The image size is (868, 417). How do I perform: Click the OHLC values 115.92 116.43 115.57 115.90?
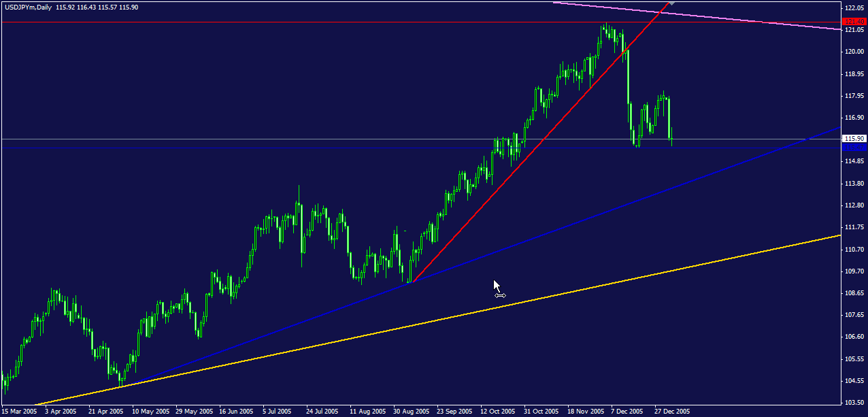97,7
